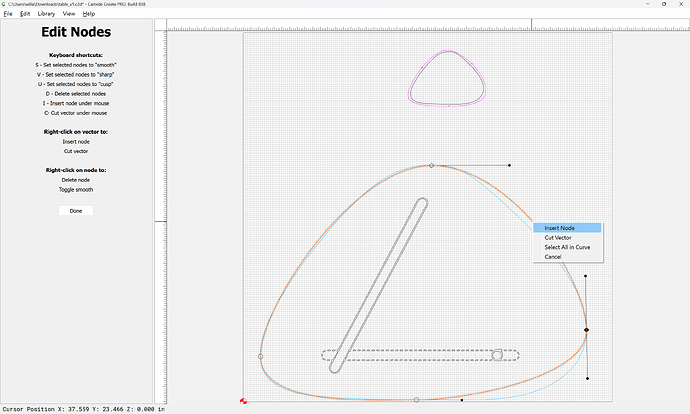Open the File menu
Viewport: 690px width, 414px height.
(8, 14)
